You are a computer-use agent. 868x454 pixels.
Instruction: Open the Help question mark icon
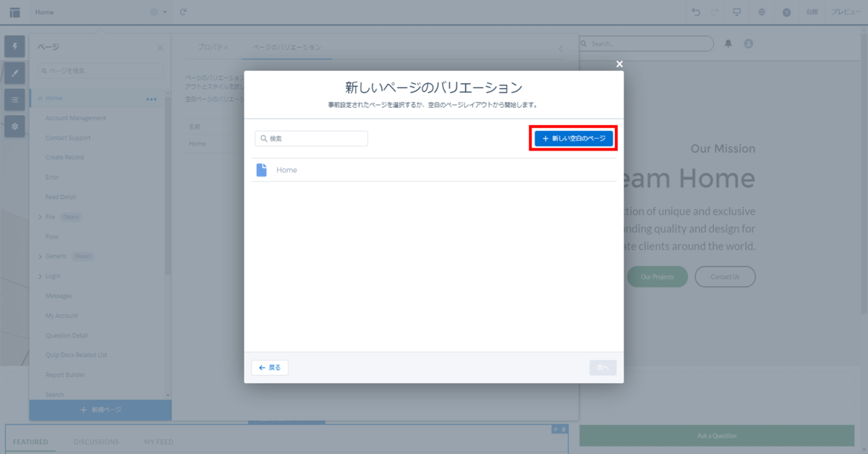coord(786,12)
